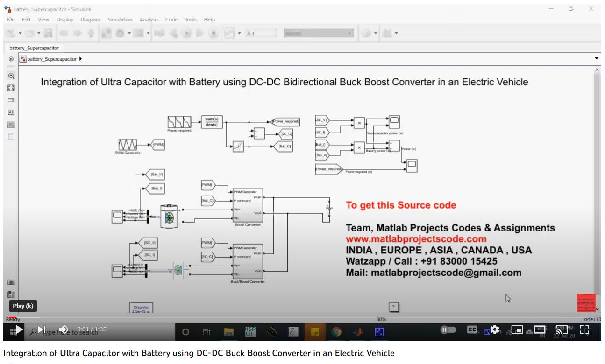Play the video
This screenshot has width=605, height=364.
click(19, 329)
